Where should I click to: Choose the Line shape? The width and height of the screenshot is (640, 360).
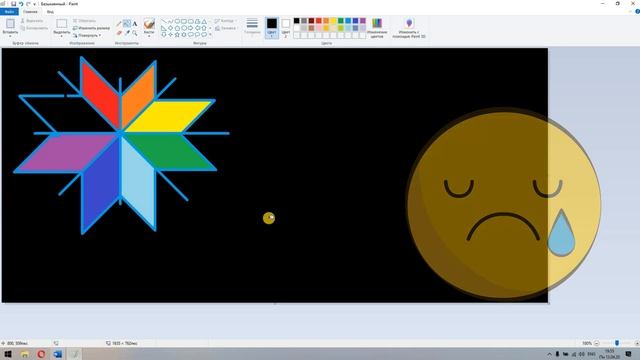pos(164,21)
